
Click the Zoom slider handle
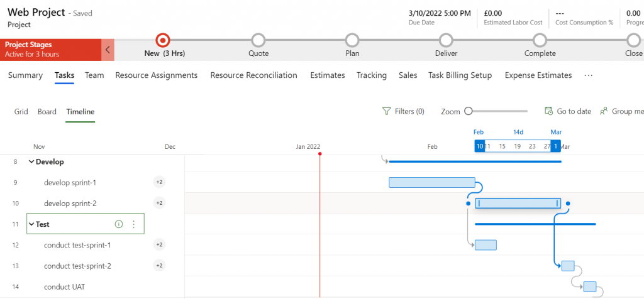(468, 111)
